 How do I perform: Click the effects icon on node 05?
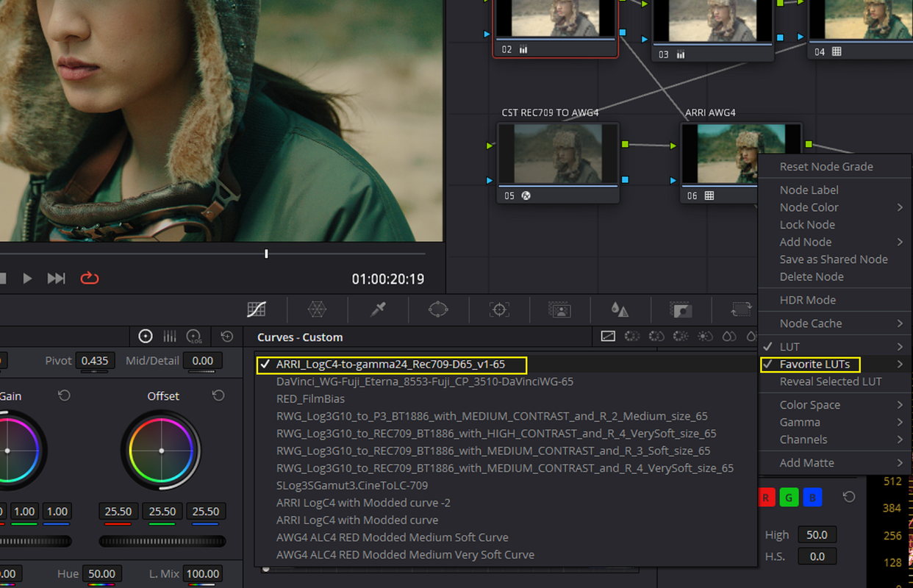tap(526, 196)
